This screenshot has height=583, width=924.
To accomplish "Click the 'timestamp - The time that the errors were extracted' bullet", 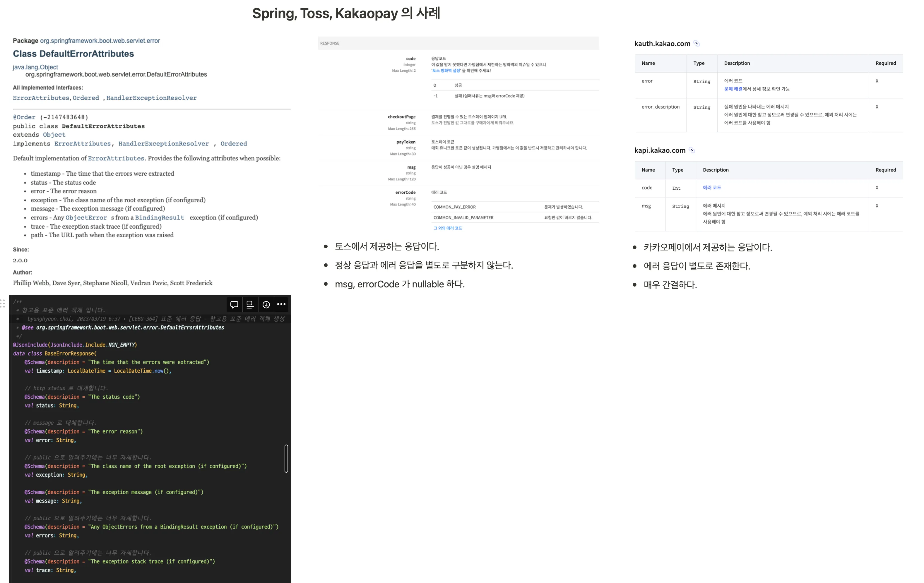I will point(102,174).
